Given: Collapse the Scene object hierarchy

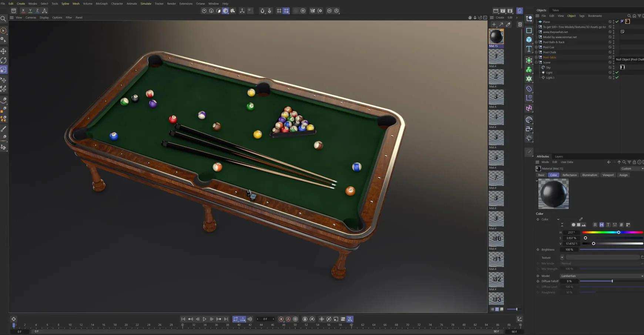Looking at the screenshot, I should coord(536,62).
